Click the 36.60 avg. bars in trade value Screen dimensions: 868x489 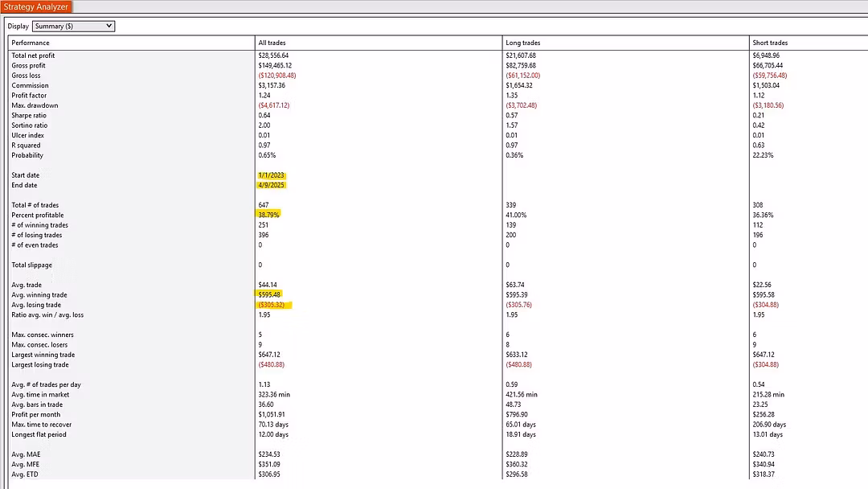pos(266,405)
